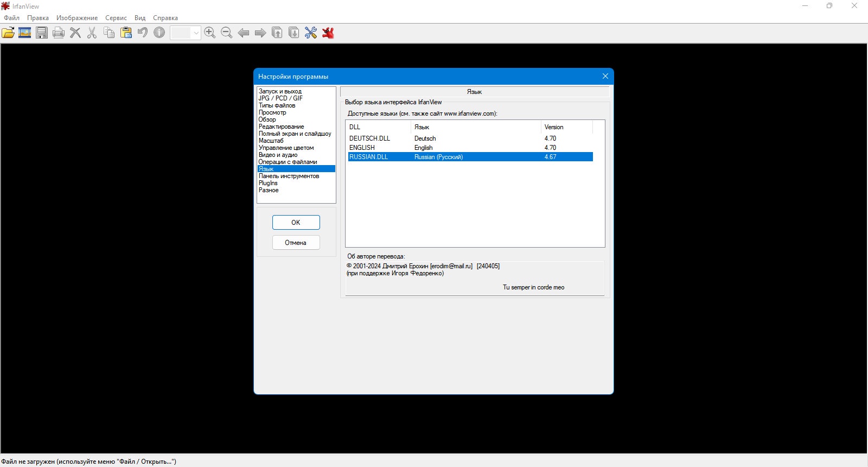
Task: Open the Вид menu
Action: [x=140, y=18]
